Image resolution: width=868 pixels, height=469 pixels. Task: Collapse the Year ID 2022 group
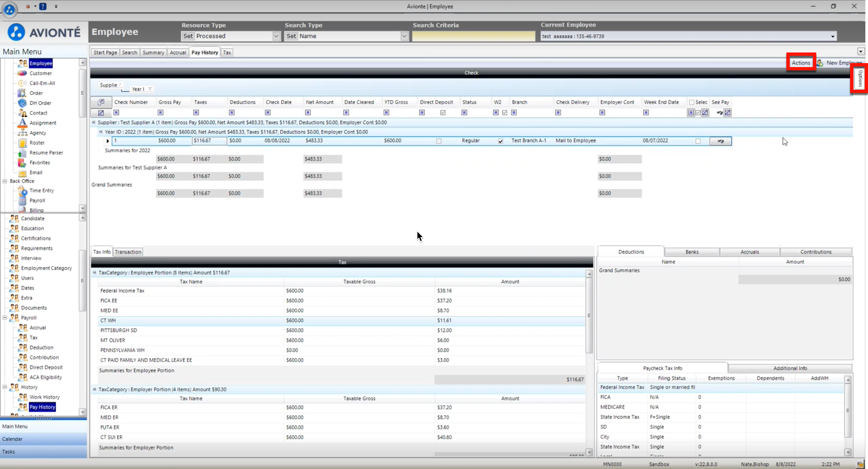pyautogui.click(x=101, y=132)
